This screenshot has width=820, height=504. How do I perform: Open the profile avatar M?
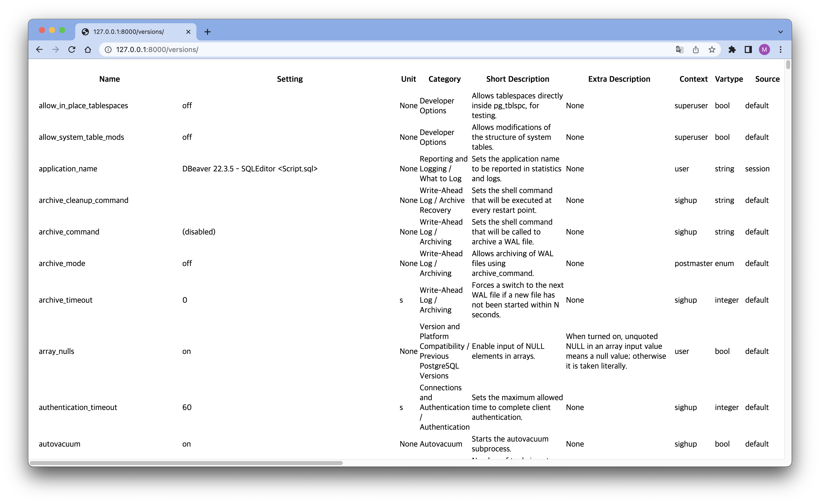click(x=764, y=50)
